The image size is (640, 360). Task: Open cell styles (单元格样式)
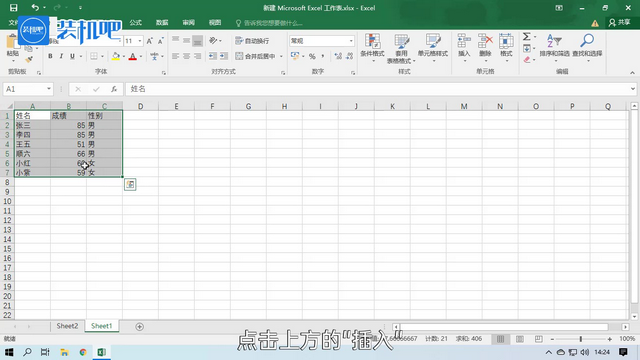pos(433,48)
